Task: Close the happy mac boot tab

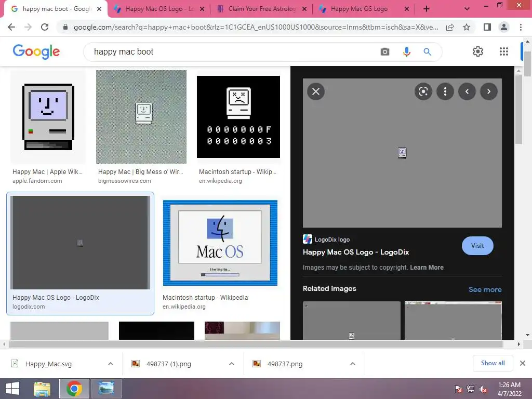Action: pos(99,9)
